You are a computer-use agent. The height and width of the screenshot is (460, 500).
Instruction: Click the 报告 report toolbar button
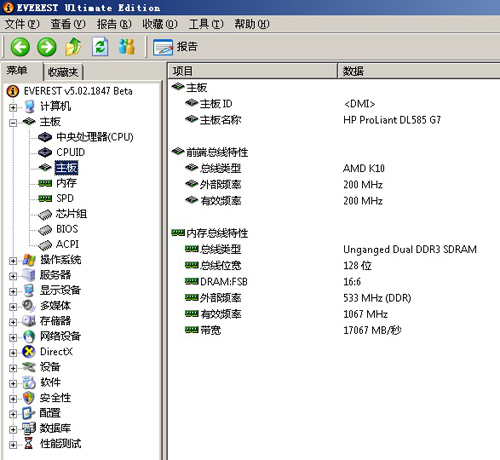[176, 47]
